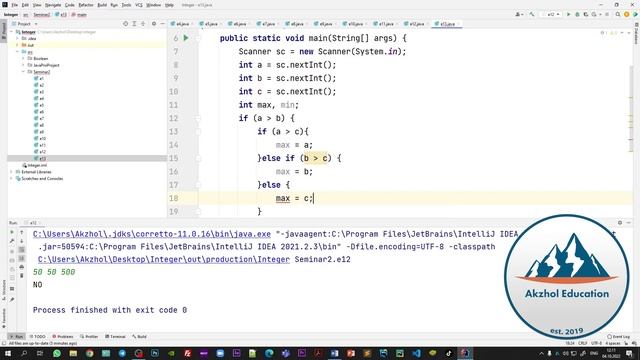The width and height of the screenshot is (640, 360).
Task: Toggle Favorites tool window side button
Action: [x=4, y=319]
